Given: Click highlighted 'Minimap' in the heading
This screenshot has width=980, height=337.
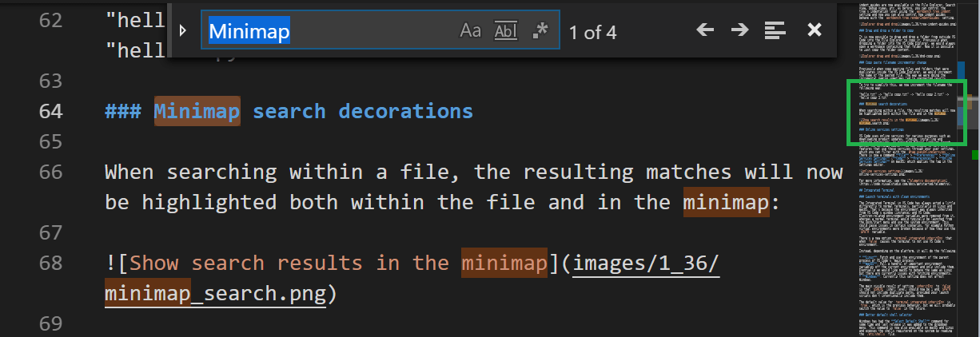Looking at the screenshot, I should 197,111.
